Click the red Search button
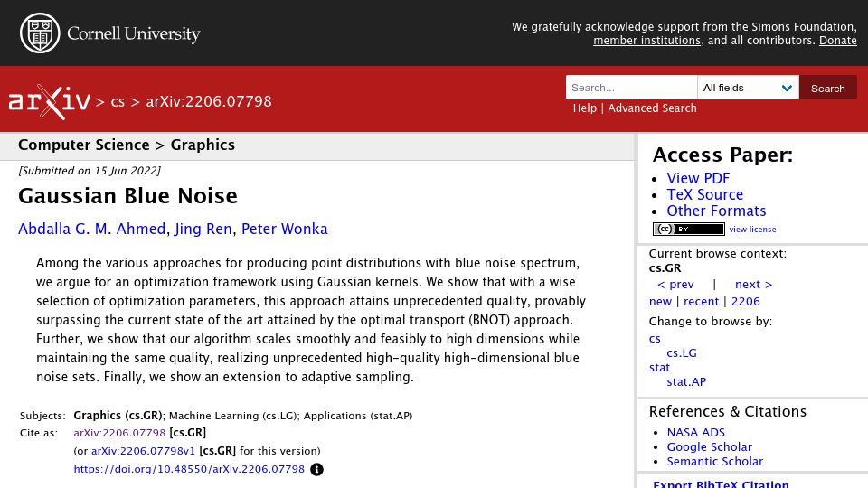This screenshot has height=488, width=868. 827,88
